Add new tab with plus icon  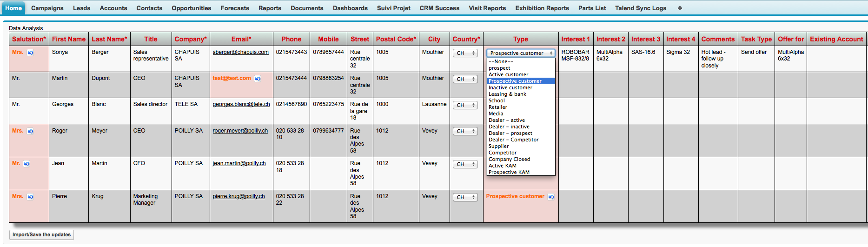pos(680,8)
